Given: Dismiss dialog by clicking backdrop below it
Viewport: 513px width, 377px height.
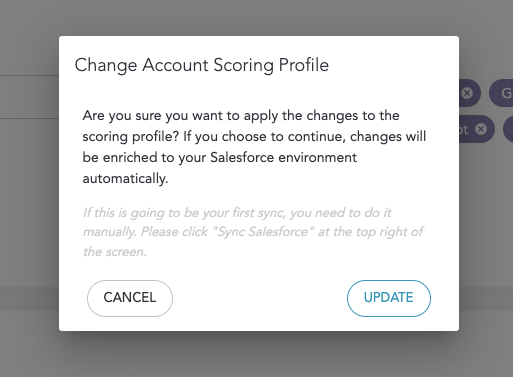Looking at the screenshot, I should point(256,354).
